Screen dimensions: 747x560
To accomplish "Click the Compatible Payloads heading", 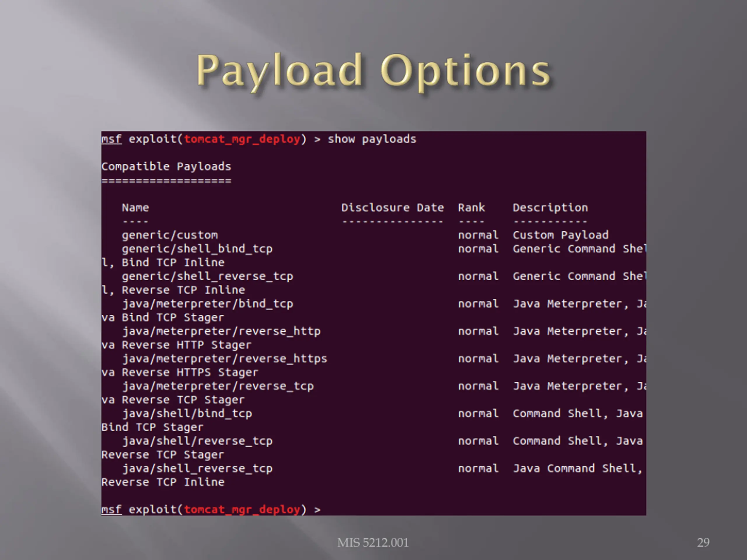I will pyautogui.click(x=166, y=167).
